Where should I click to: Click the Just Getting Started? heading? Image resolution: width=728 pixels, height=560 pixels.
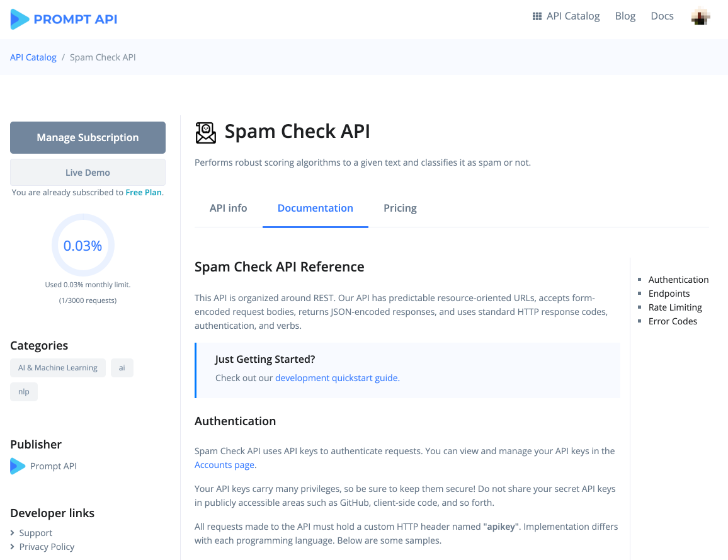point(265,360)
